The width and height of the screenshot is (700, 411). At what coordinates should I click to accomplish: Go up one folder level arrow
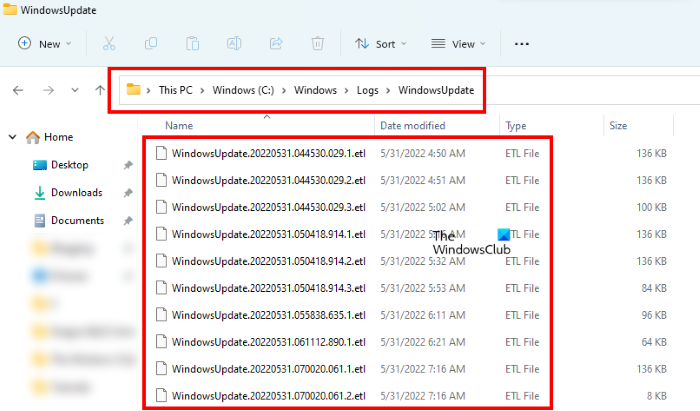tap(100, 90)
